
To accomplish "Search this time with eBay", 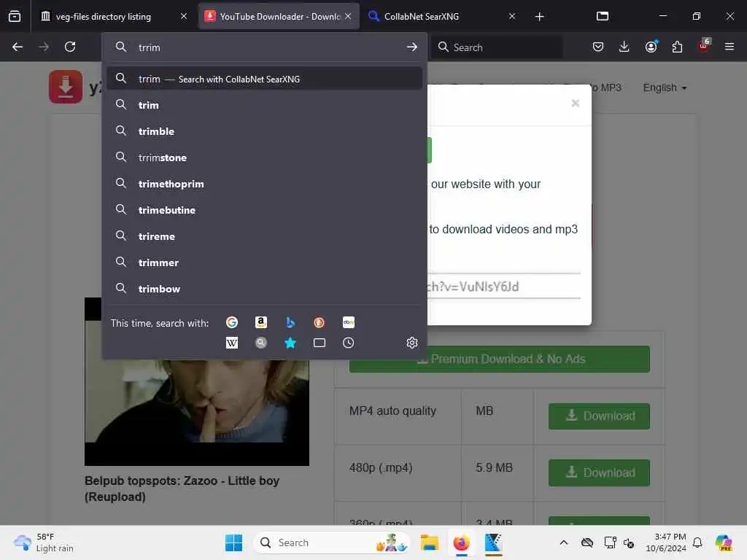I will click(x=348, y=322).
